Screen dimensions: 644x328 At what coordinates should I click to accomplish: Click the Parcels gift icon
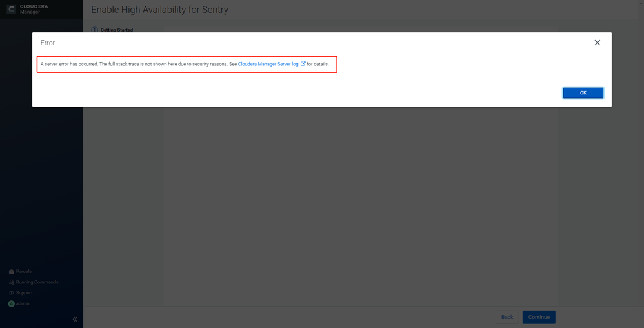[12, 271]
